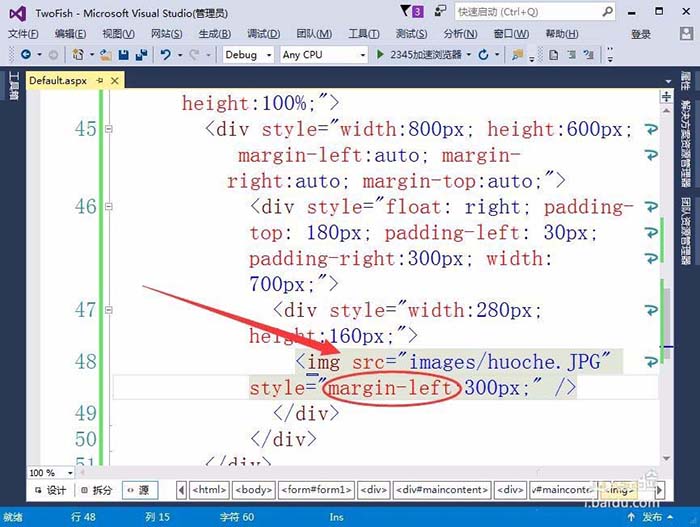Switch to 设计 design view
This screenshot has width=700, height=527.
tap(50, 490)
